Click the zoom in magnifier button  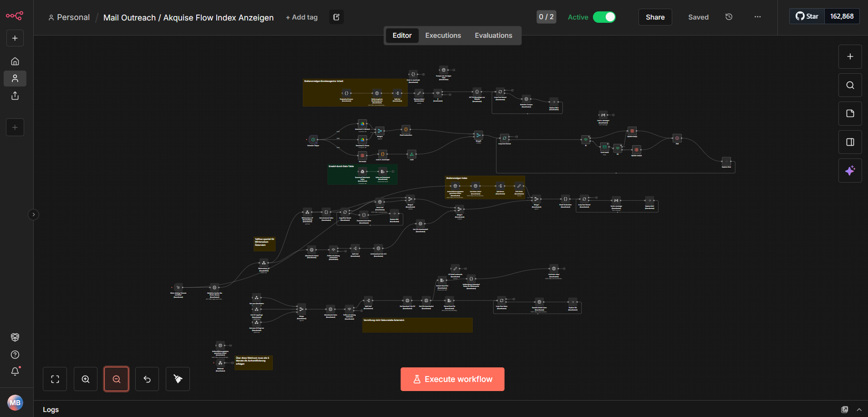[x=86, y=379]
